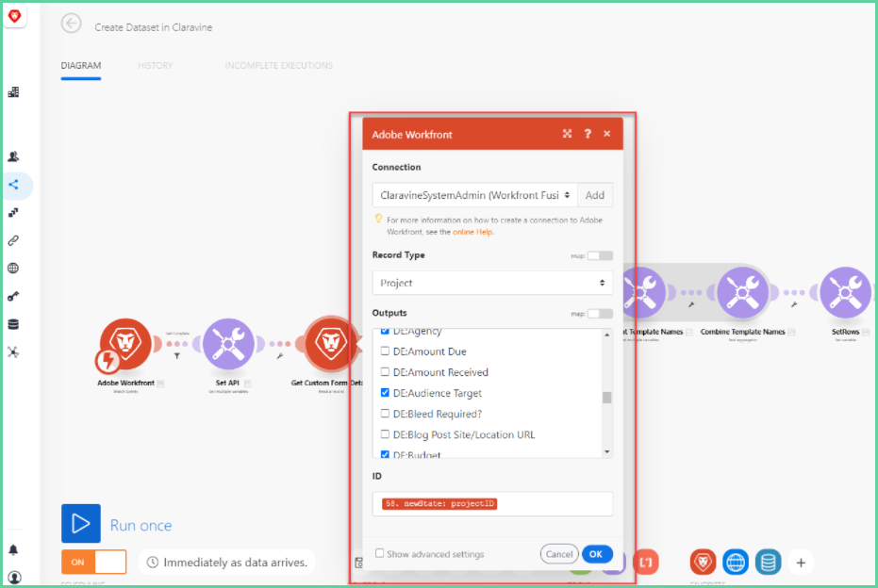878x588 pixels.
Task: Switch to the INCOMPLETE EXECUTIONS tab
Action: click(279, 65)
